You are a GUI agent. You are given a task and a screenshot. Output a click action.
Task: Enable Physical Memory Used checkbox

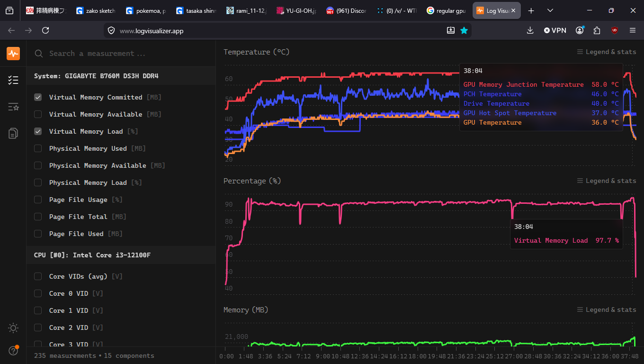tap(38, 148)
